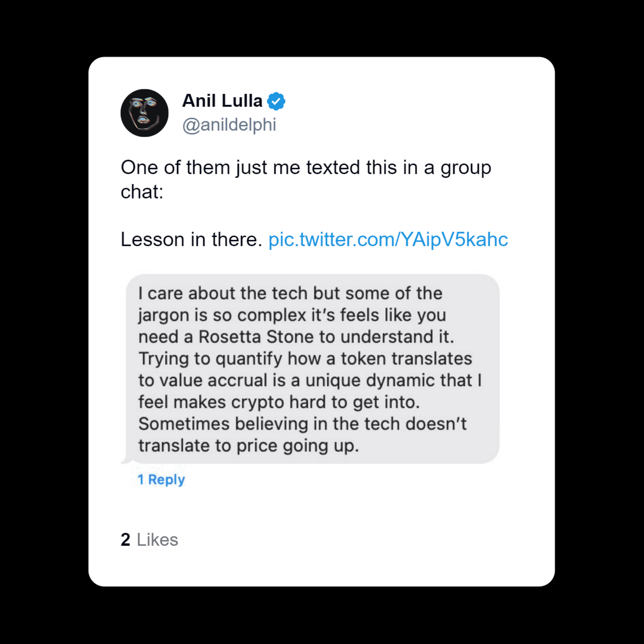Open the Anil Lulla display name
The image size is (644, 644).
pos(222,101)
